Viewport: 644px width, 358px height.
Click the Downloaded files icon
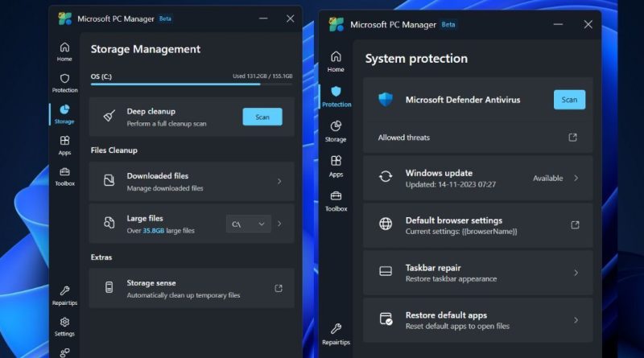pyautogui.click(x=109, y=180)
